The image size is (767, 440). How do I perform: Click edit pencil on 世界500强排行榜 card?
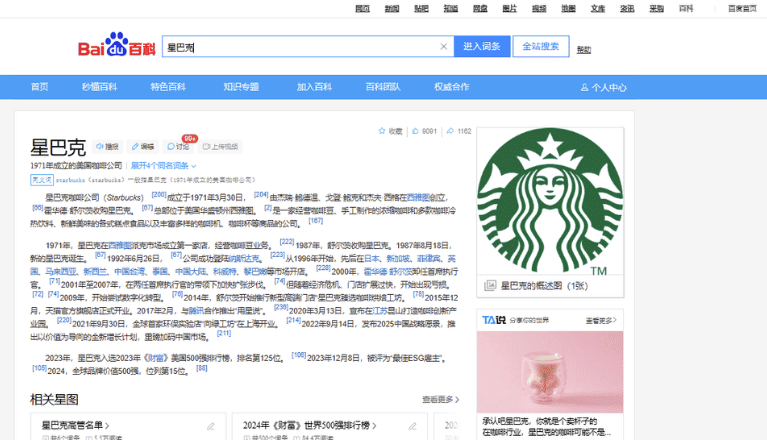point(412,426)
